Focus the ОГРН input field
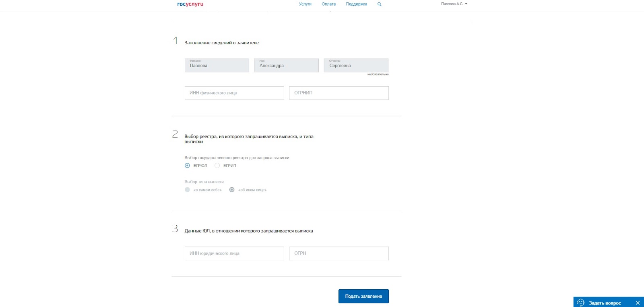 coord(339,253)
